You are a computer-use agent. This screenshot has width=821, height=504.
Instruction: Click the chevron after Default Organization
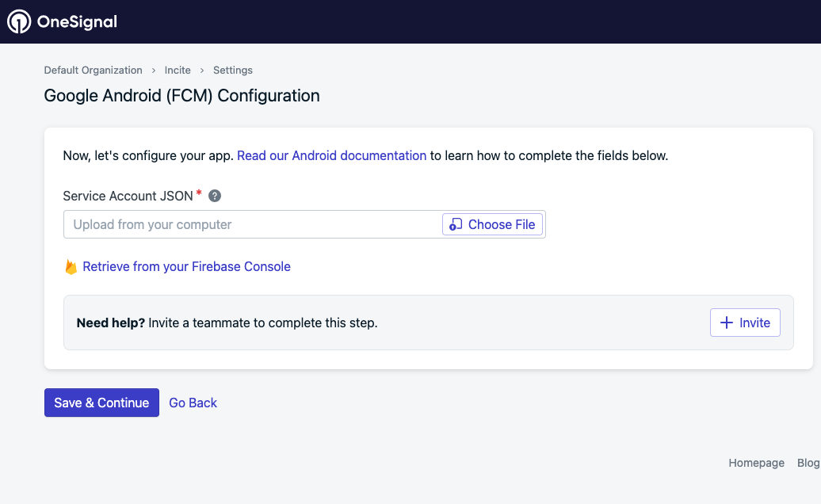click(154, 71)
